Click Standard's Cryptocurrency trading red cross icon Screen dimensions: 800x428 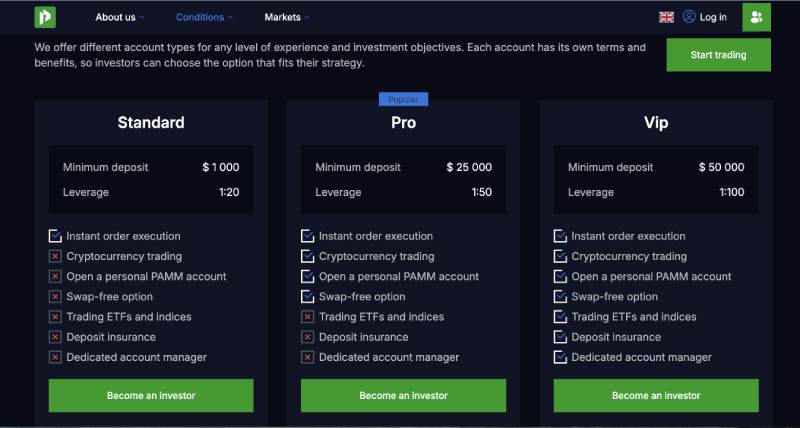55,256
